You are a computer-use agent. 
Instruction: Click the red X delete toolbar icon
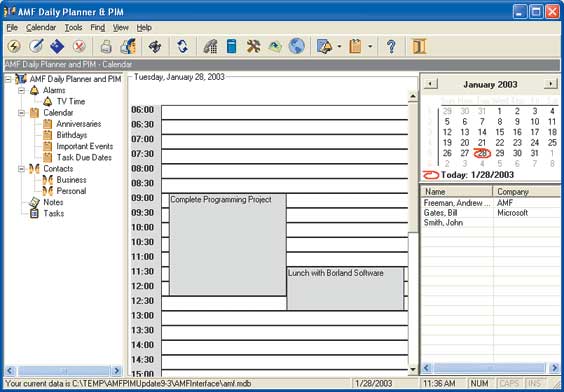79,46
